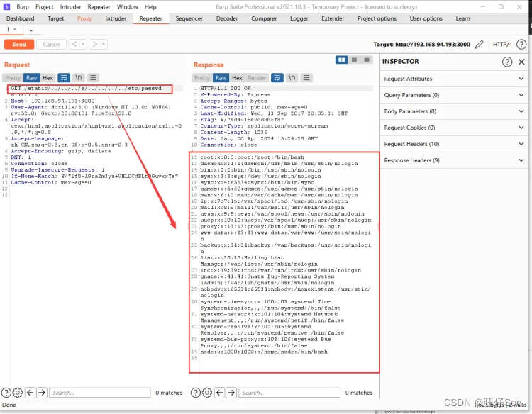Toggle non-printable chars \n in Request panel

(x=78, y=78)
